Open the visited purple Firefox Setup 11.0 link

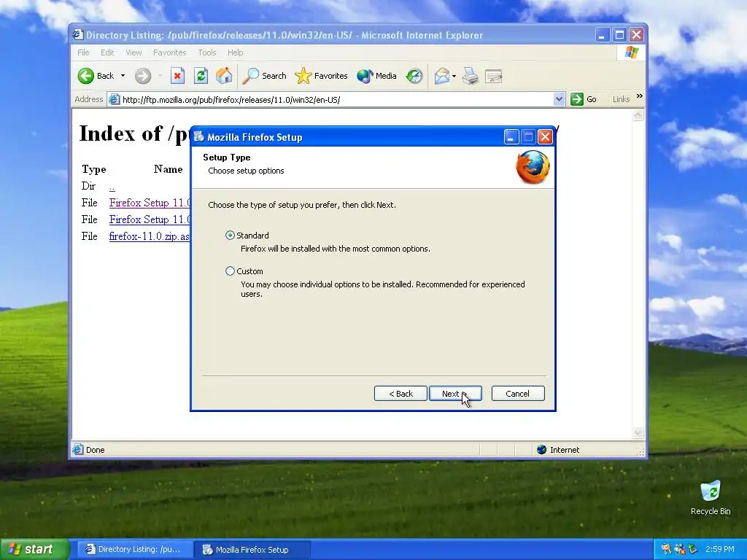click(150, 203)
